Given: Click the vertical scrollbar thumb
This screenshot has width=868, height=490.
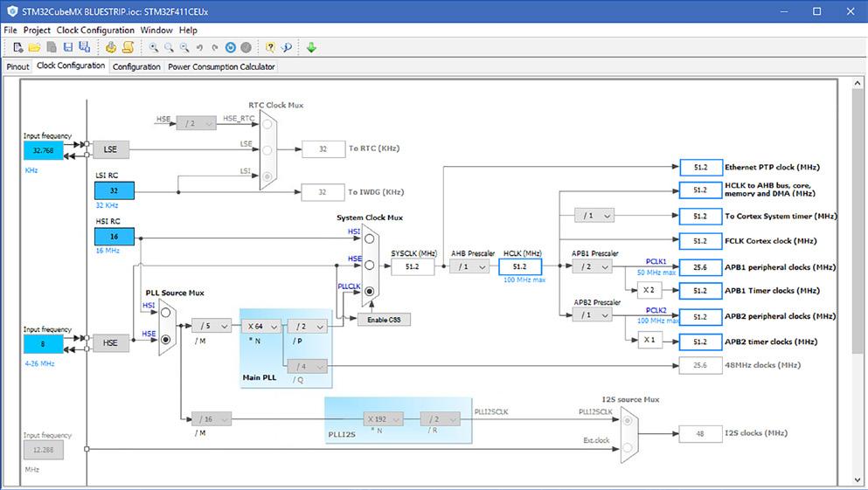Looking at the screenshot, I should [x=857, y=221].
